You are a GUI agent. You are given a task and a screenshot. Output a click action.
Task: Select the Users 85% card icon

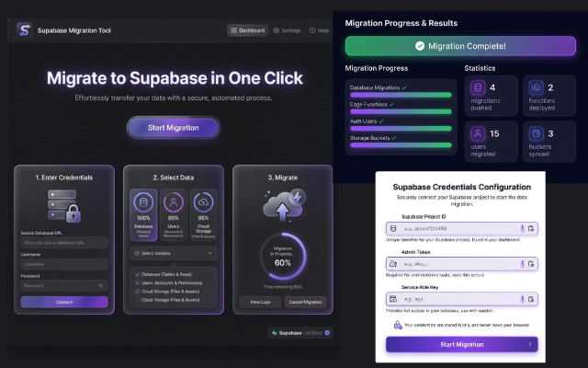pyautogui.click(x=174, y=202)
